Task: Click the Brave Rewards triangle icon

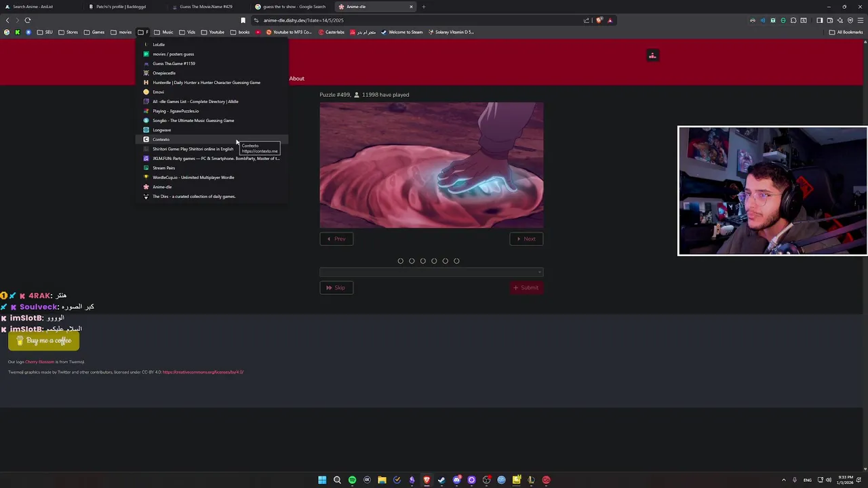Action: click(x=610, y=20)
